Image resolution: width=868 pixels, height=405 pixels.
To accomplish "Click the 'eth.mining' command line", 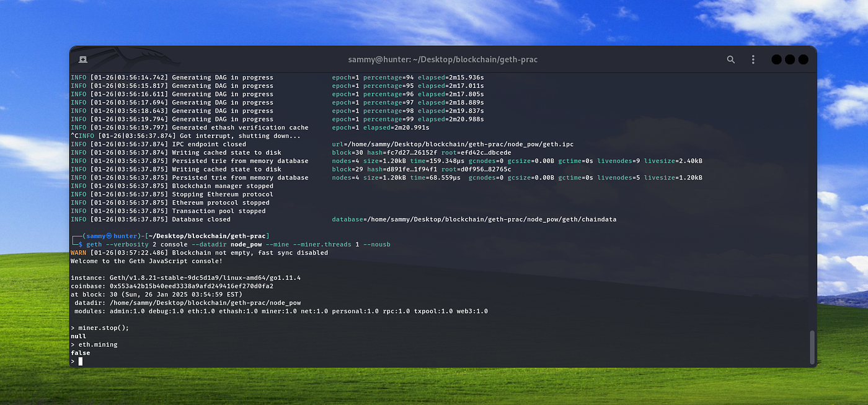I will pyautogui.click(x=94, y=344).
